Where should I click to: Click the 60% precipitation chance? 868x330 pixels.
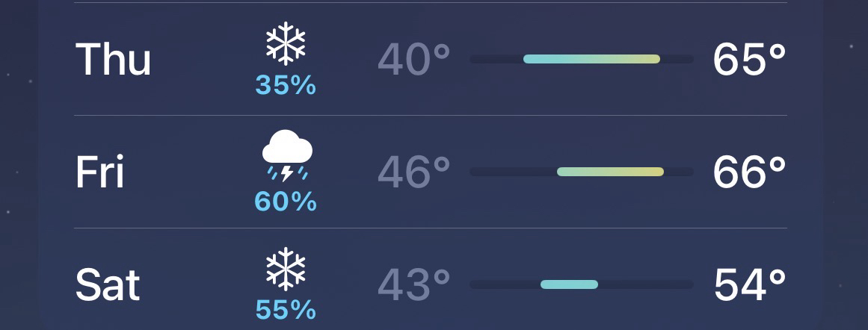tap(286, 201)
